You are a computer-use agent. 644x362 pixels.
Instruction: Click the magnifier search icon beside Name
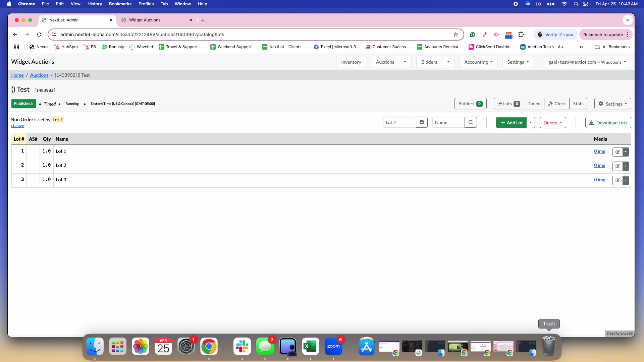click(471, 122)
